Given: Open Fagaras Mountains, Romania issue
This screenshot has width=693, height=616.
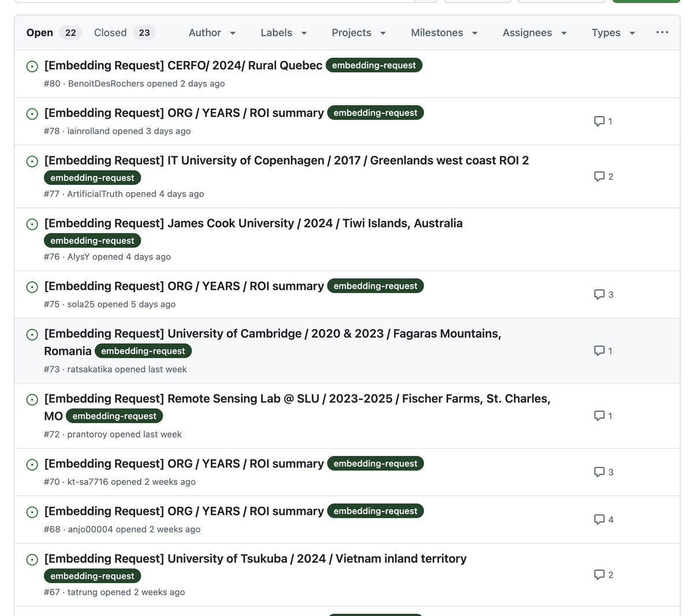Looking at the screenshot, I should coord(273,342).
